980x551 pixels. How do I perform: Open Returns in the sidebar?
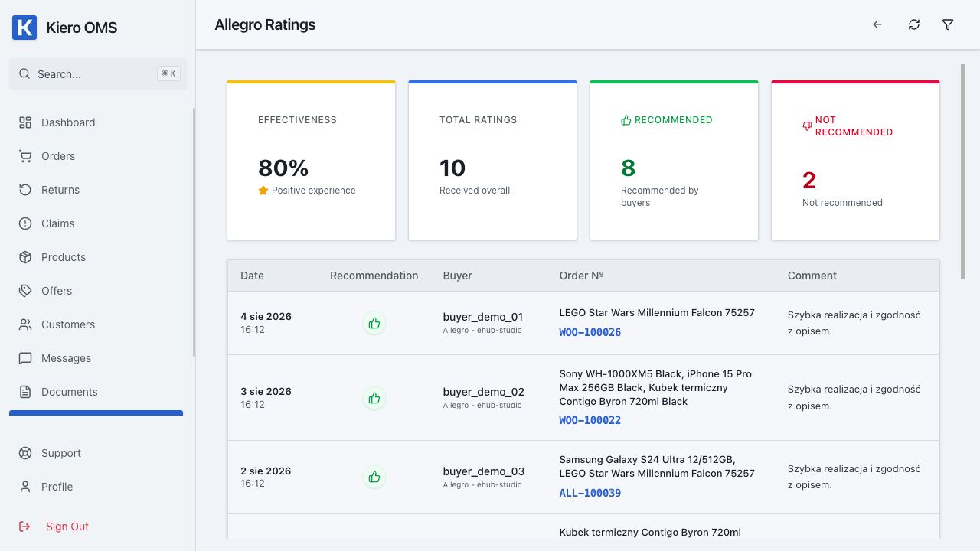click(x=96, y=190)
